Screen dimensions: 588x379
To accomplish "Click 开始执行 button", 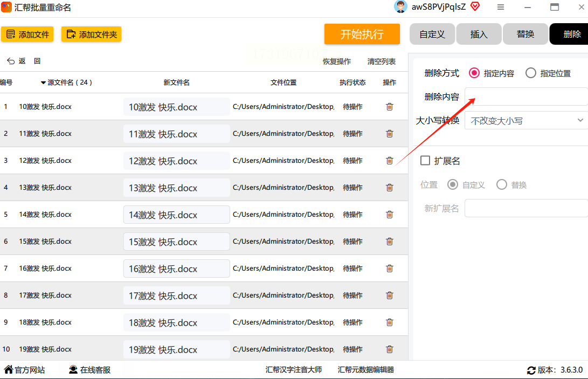I will (362, 34).
